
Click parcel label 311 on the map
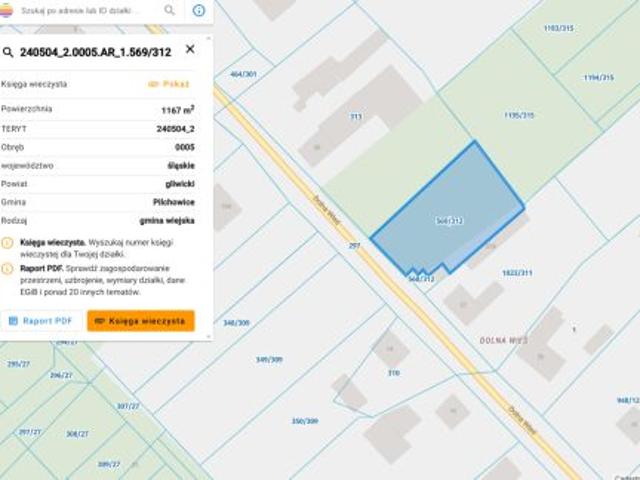356,116
